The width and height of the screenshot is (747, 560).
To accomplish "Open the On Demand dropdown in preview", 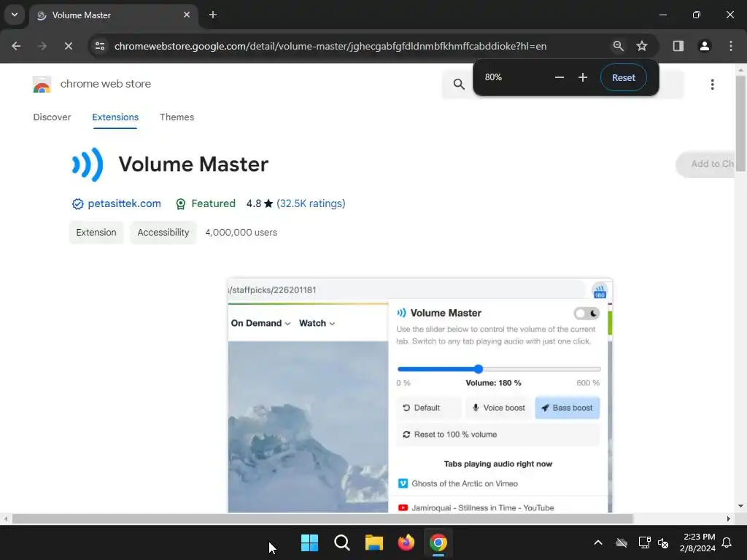I will point(260,323).
